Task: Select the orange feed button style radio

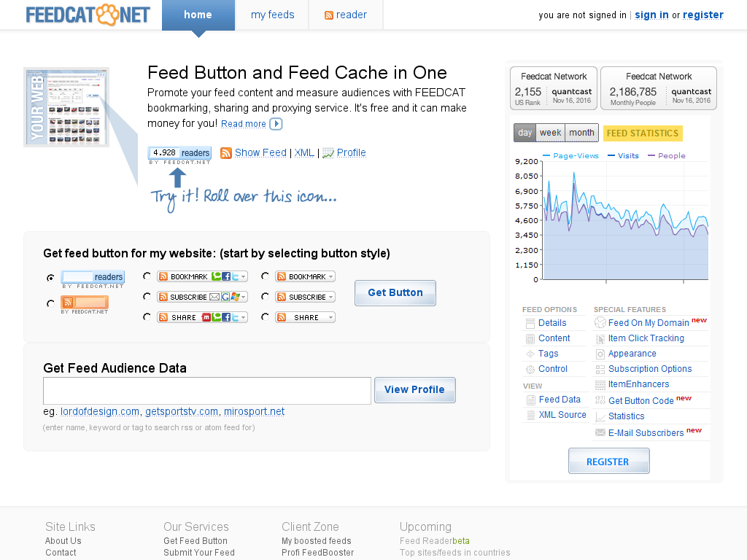Action: [50, 303]
